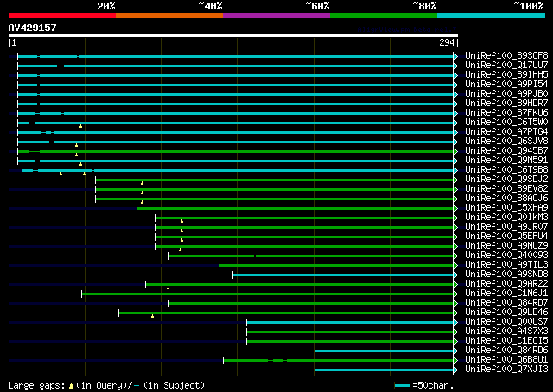Image resolution: width=553 pixels, height=392 pixels.
Task: Select hit UniRef100_Q6B8U1
Action: coord(506,360)
